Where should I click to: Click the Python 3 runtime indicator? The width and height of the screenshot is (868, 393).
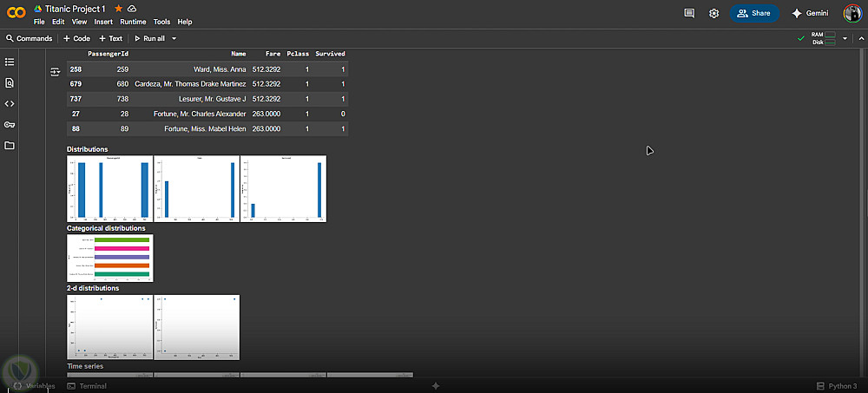(837, 386)
